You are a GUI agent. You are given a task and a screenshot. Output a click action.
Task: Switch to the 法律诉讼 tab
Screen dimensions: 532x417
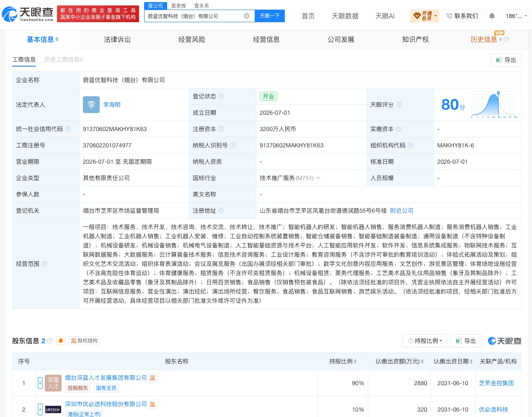click(117, 40)
